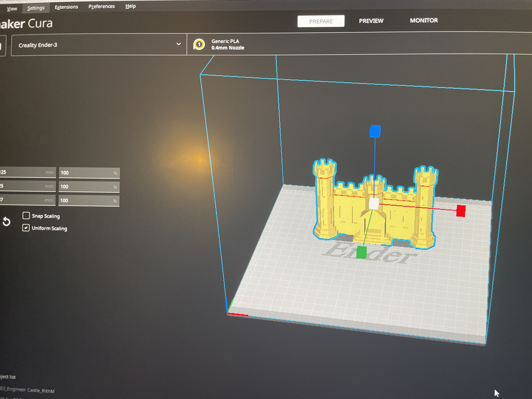
Task: Click the printer selector chevron arrow
Action: 179,44
